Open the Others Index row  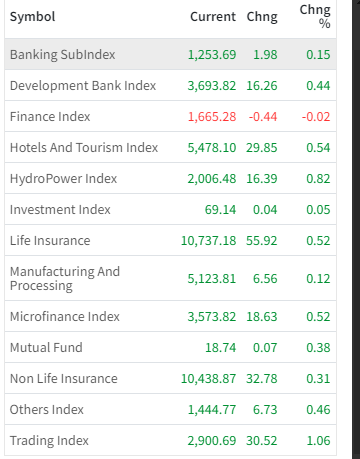(170, 409)
